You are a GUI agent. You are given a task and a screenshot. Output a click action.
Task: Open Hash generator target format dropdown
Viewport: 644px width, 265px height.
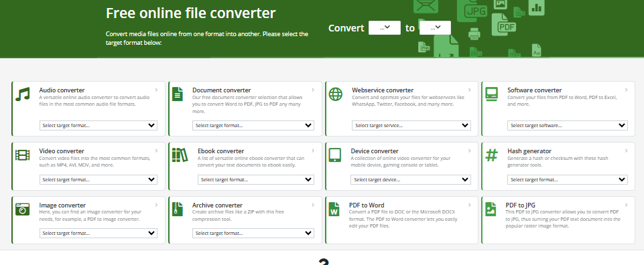click(567, 179)
